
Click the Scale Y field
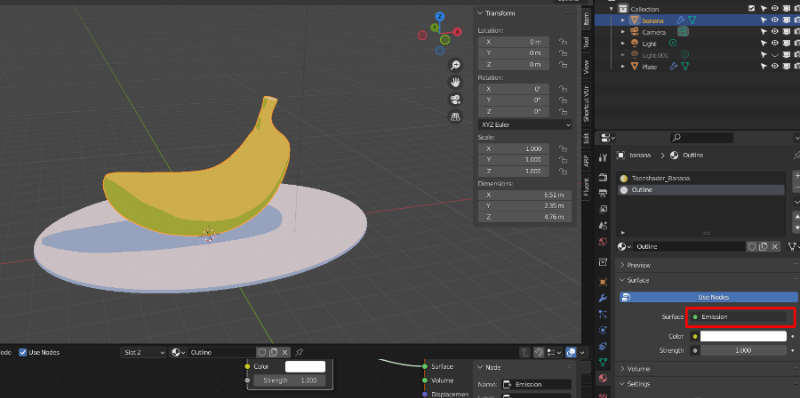(x=514, y=160)
